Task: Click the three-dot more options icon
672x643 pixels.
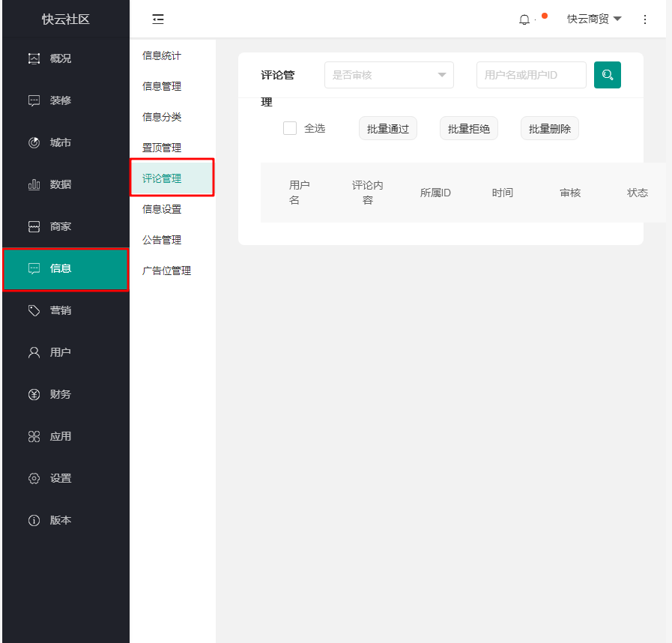Action: point(645,19)
